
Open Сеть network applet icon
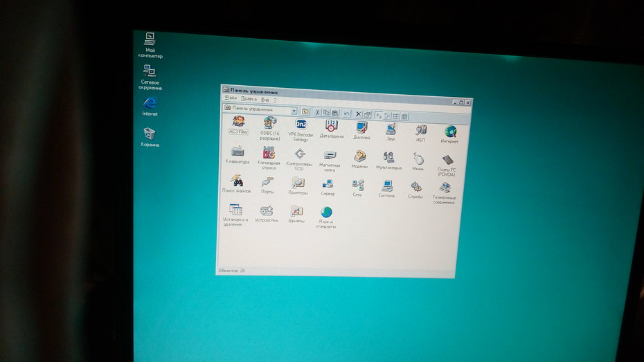358,188
